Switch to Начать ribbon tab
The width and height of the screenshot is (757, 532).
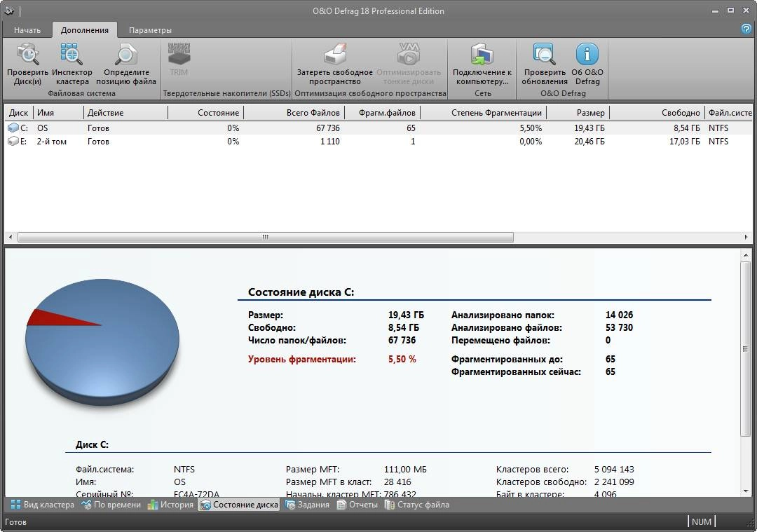click(27, 30)
